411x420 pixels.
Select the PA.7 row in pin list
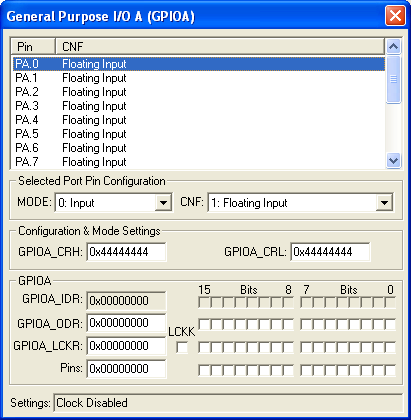click(199, 162)
